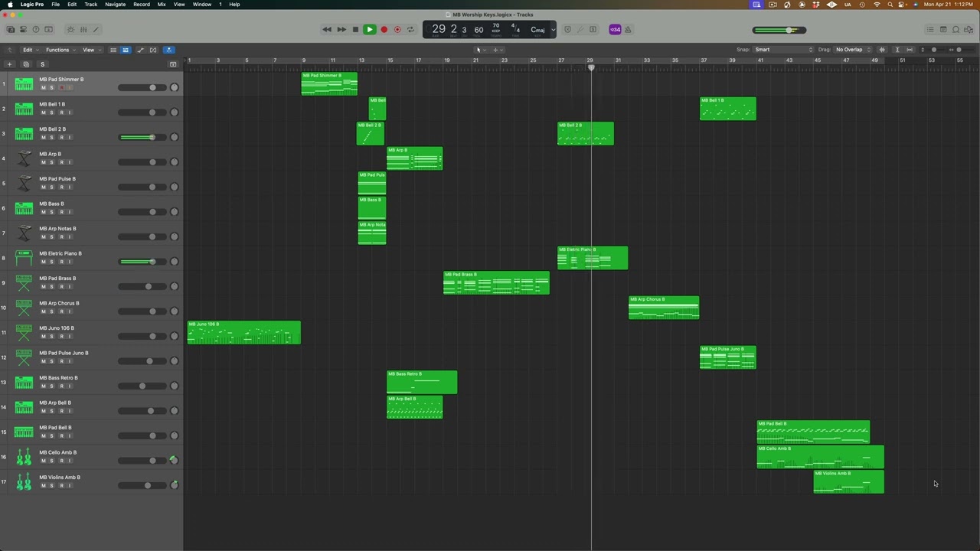980x551 pixels.
Task: Show the Global Tracks button
Action: 173,64
